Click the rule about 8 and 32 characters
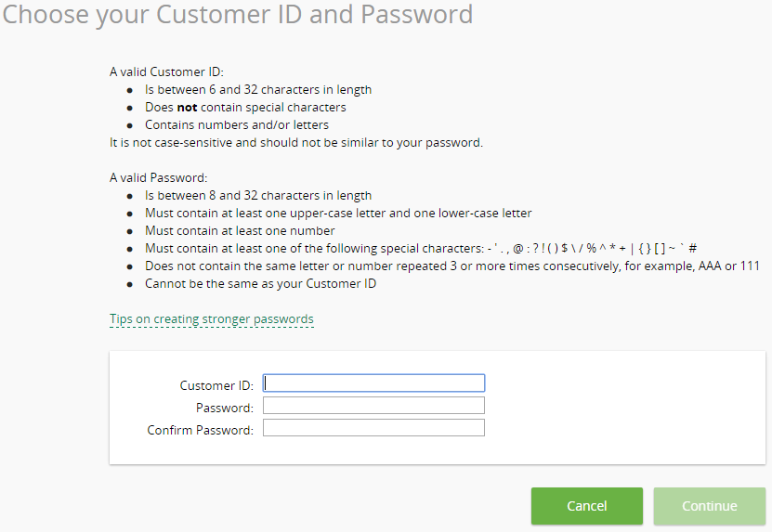Screen dimensions: 772x532 (x=258, y=195)
